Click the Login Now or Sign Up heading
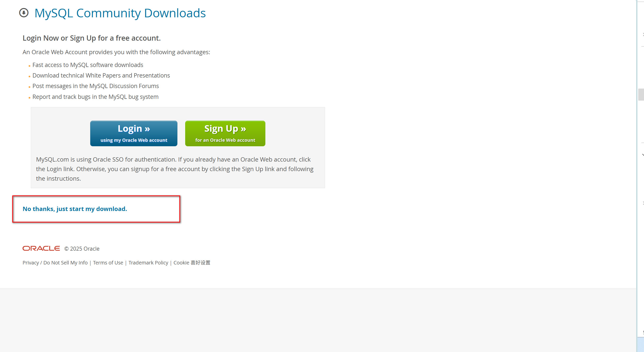Viewport: 644px width, 352px height. click(x=92, y=38)
